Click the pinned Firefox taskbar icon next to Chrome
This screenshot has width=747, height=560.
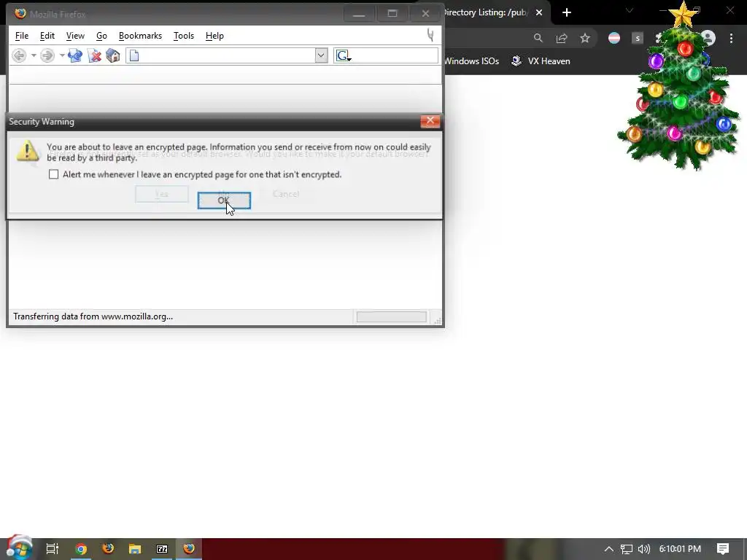108,549
